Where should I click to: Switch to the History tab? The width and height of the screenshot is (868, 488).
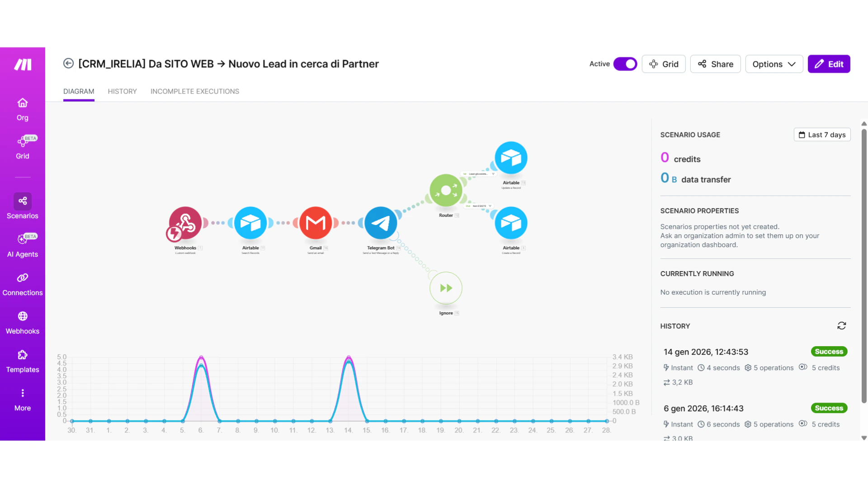point(122,91)
